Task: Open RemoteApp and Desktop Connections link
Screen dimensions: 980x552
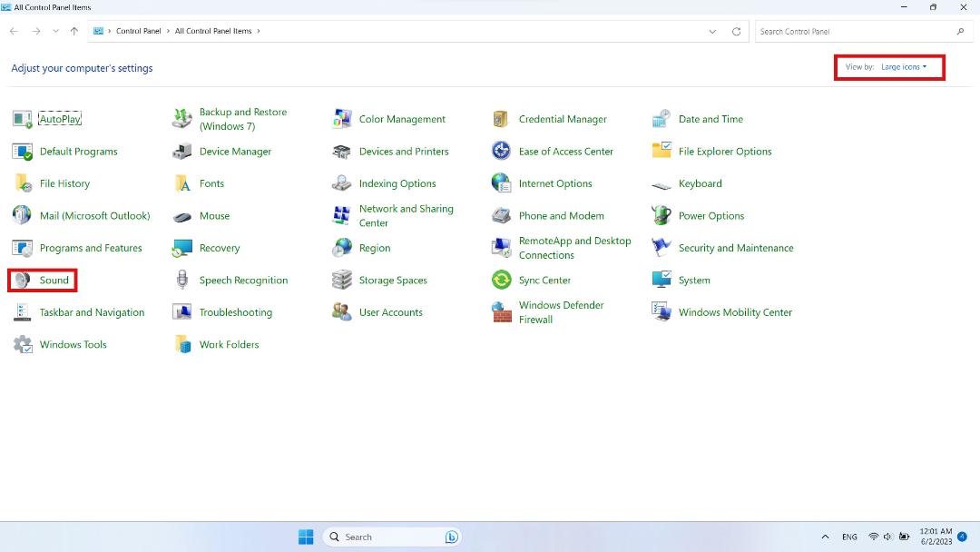Action: [575, 248]
